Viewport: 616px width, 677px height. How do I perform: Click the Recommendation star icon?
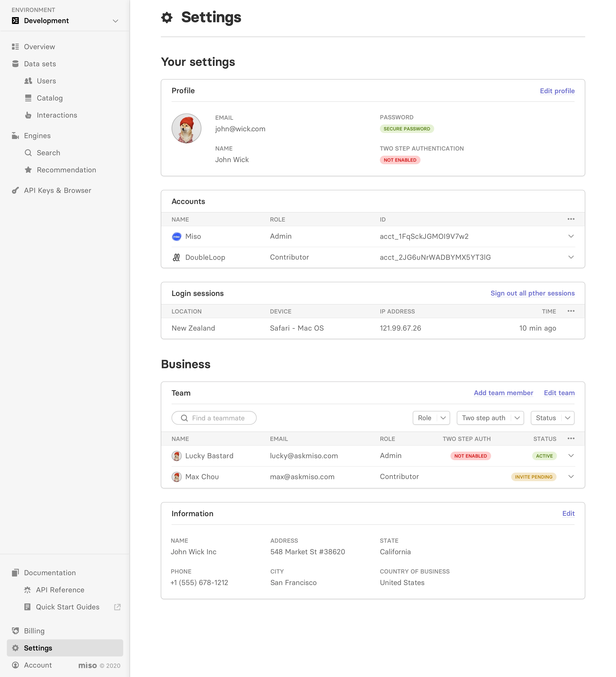(28, 170)
